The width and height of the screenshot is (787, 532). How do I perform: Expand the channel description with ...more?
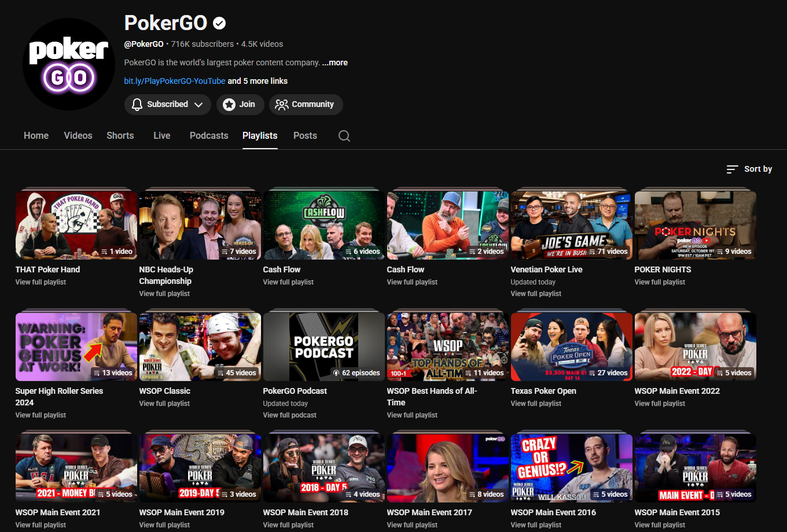coord(335,62)
